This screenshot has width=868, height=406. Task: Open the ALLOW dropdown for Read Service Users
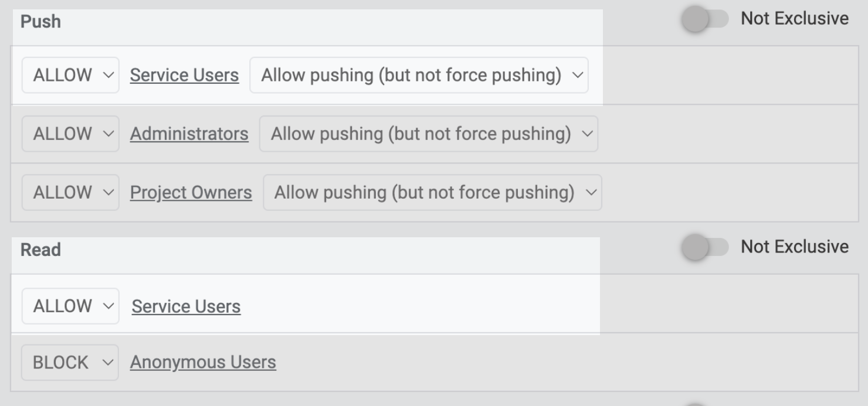(x=70, y=306)
